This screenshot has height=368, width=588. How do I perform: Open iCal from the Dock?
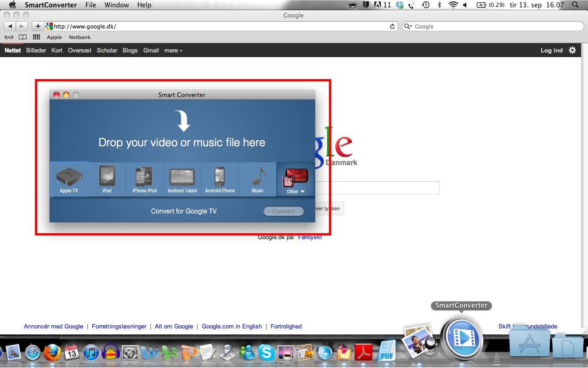click(x=72, y=352)
